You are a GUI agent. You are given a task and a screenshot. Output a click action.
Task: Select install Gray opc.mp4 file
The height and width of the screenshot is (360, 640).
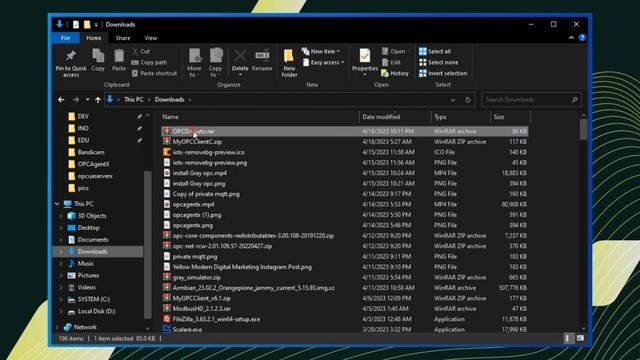coord(199,173)
